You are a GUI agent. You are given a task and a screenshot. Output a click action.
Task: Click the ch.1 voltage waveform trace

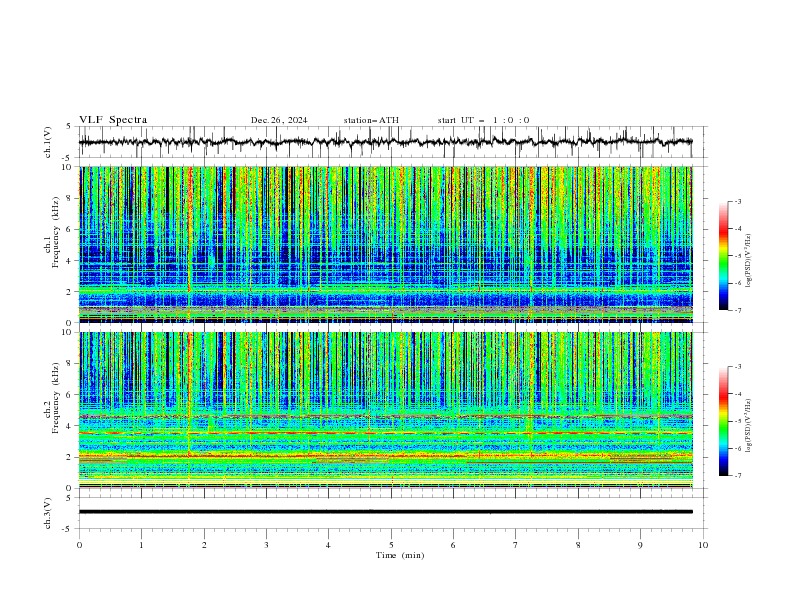point(385,142)
